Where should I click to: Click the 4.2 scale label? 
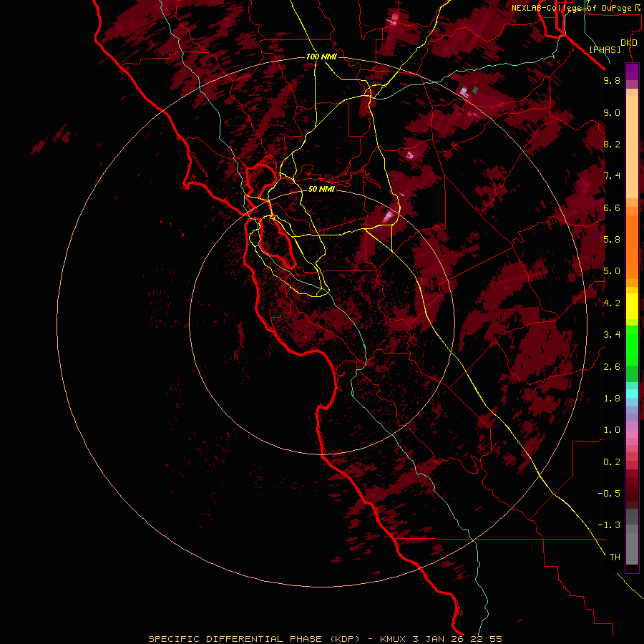coord(612,303)
